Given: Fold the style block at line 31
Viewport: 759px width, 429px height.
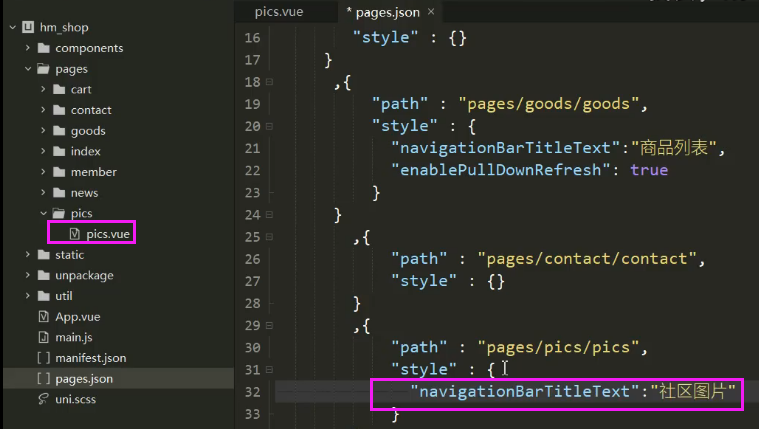Looking at the screenshot, I should pos(270,369).
